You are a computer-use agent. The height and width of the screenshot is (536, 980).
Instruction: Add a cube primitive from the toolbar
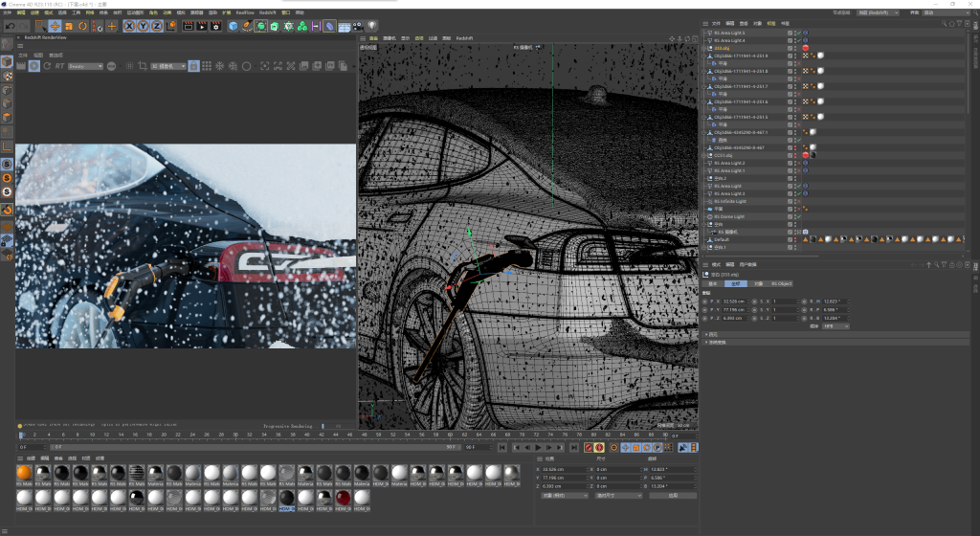(x=234, y=26)
